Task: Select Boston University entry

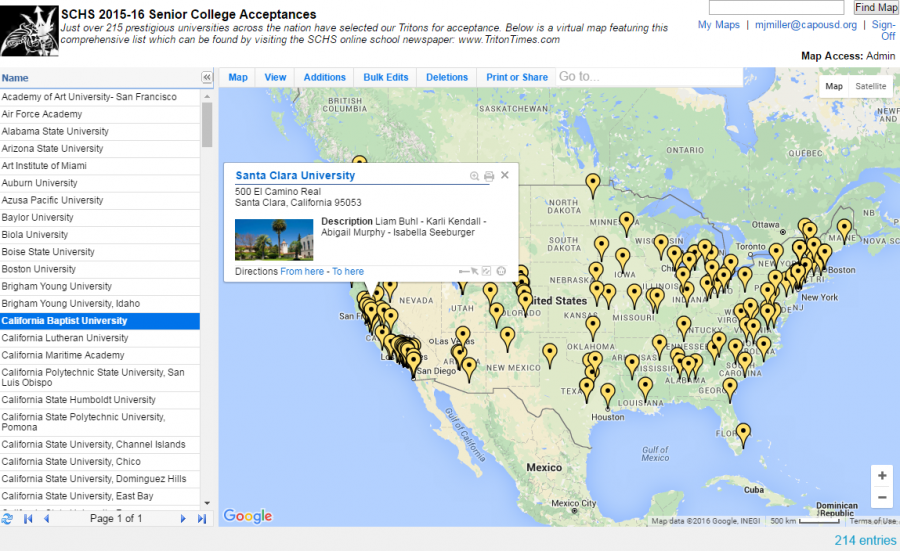Action: pyautogui.click(x=100, y=269)
